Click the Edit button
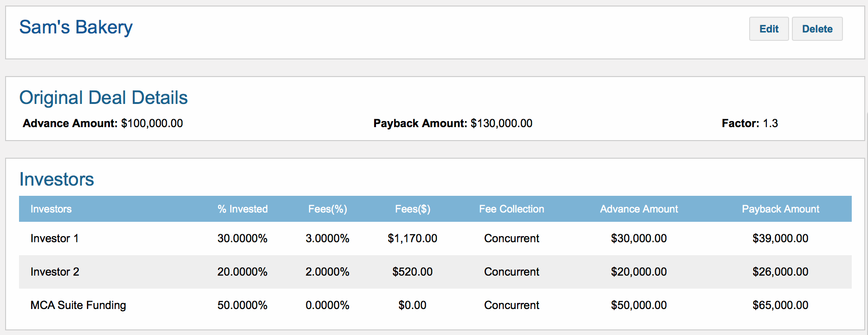This screenshot has width=868, height=335. tap(769, 29)
